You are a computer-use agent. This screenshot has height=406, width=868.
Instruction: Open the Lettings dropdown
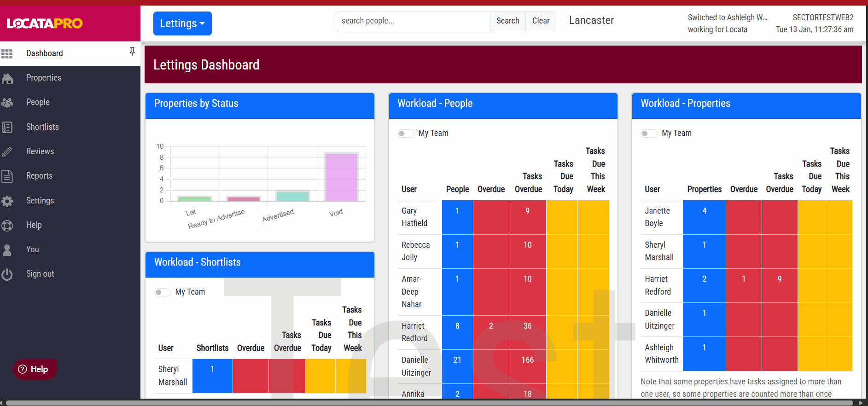182,23
